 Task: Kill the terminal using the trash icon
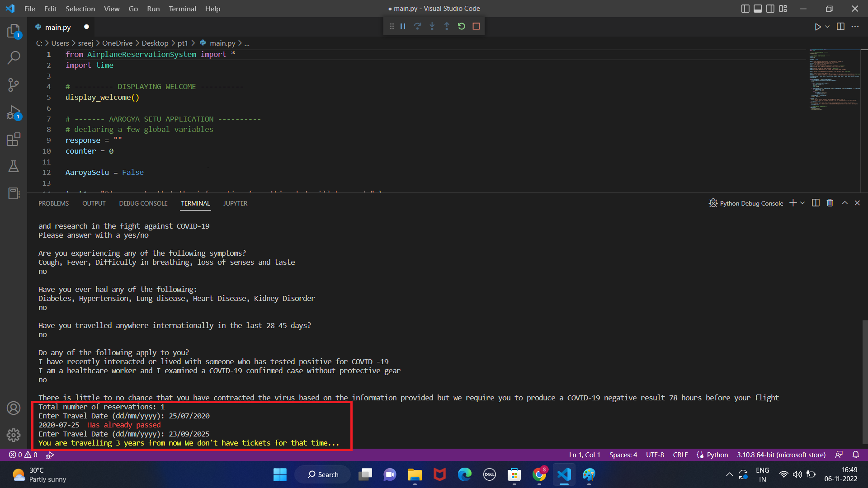pyautogui.click(x=830, y=203)
